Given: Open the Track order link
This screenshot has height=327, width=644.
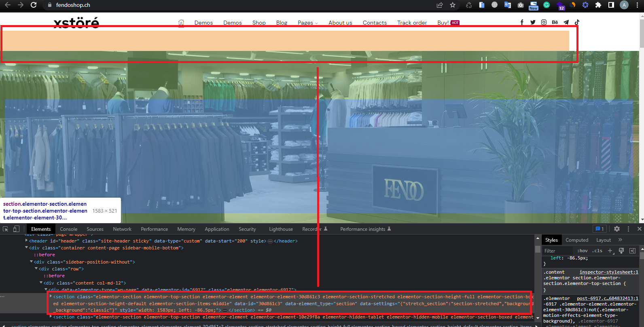Looking at the screenshot, I should click(412, 23).
